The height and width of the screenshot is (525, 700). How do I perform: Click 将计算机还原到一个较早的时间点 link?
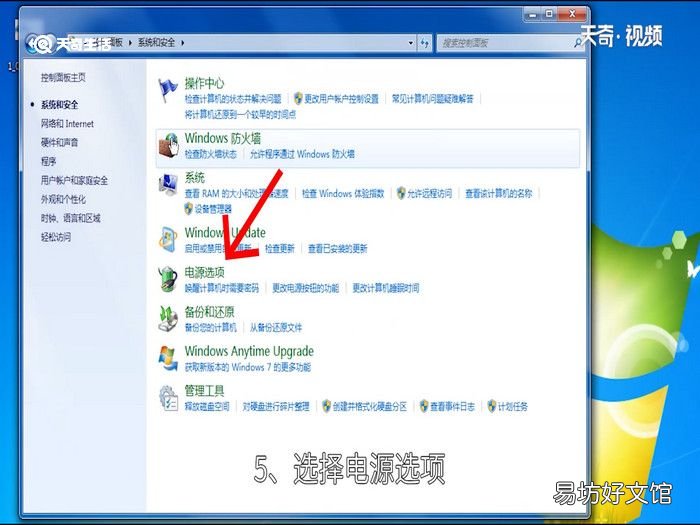(240, 114)
